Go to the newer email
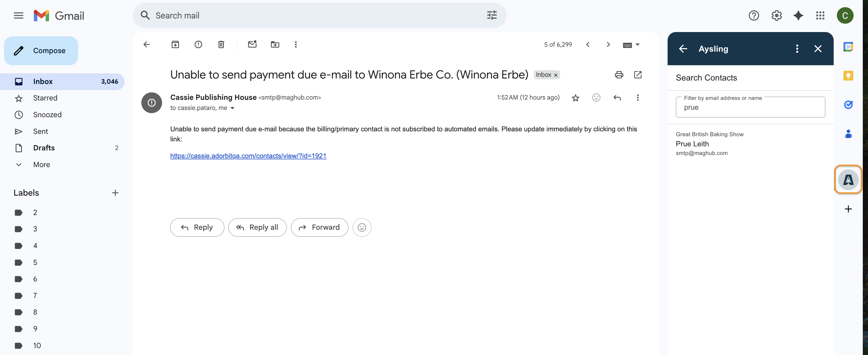Image resolution: width=868 pixels, height=355 pixels. pyautogui.click(x=588, y=44)
